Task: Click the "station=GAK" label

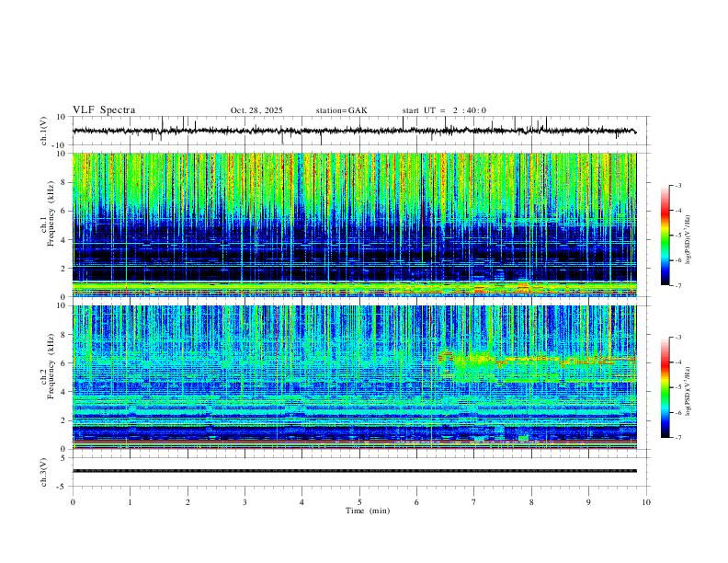Action: point(341,110)
